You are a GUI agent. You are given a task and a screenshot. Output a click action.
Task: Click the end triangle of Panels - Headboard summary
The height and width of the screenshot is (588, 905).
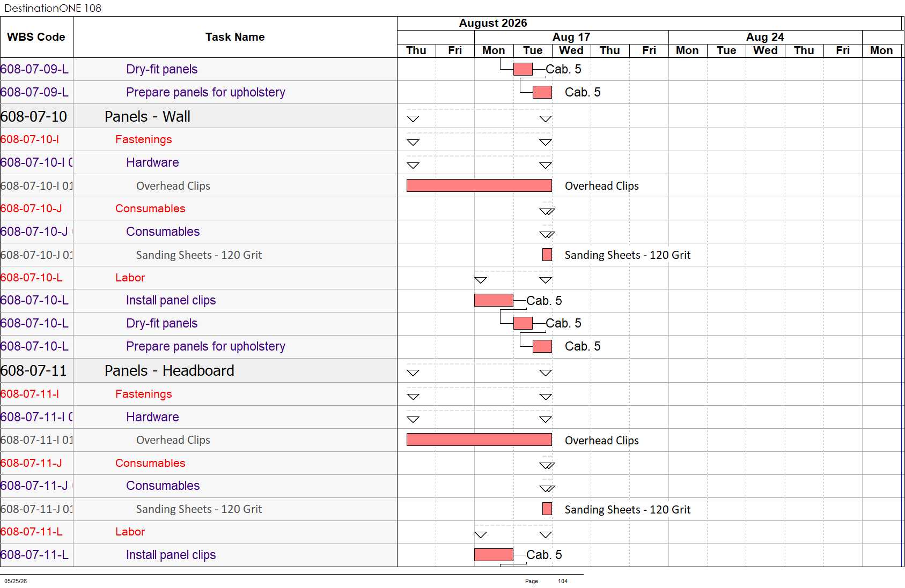546,373
